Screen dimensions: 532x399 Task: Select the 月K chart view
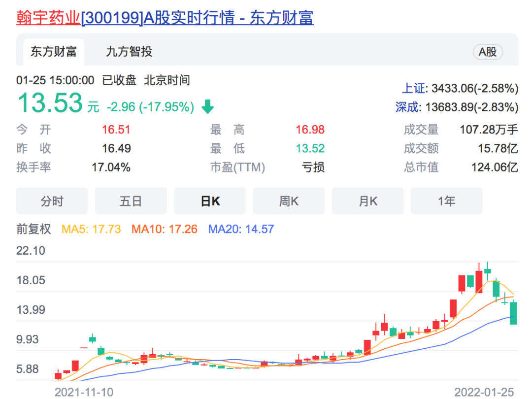367,200
